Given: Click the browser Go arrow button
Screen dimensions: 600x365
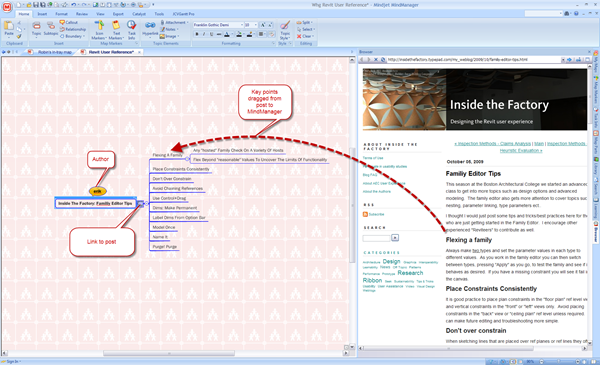Looking at the screenshot, I should coord(569,60).
